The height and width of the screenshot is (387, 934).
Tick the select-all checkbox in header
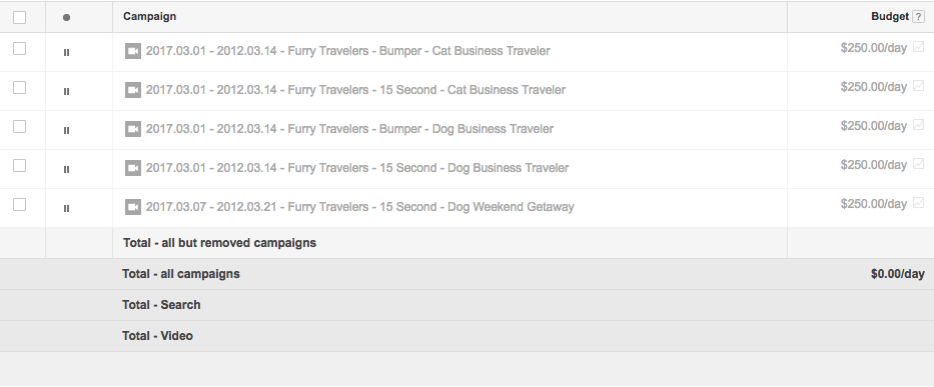[x=20, y=17]
